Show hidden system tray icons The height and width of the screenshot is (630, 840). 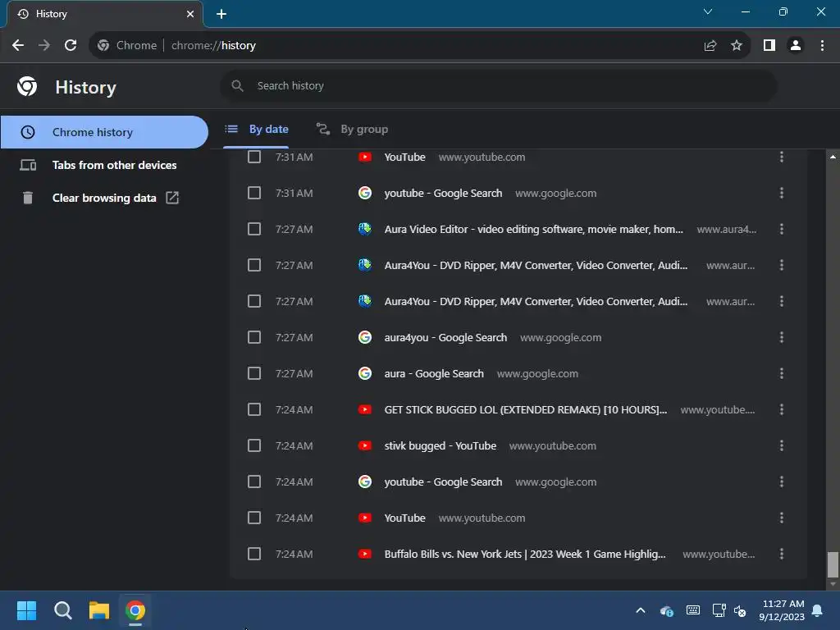point(640,610)
